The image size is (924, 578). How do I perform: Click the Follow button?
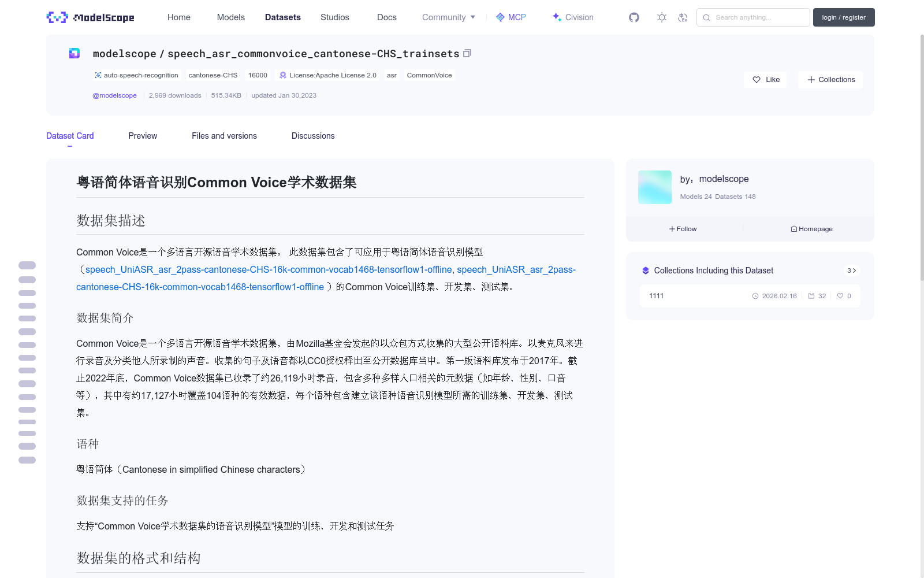pyautogui.click(x=683, y=229)
